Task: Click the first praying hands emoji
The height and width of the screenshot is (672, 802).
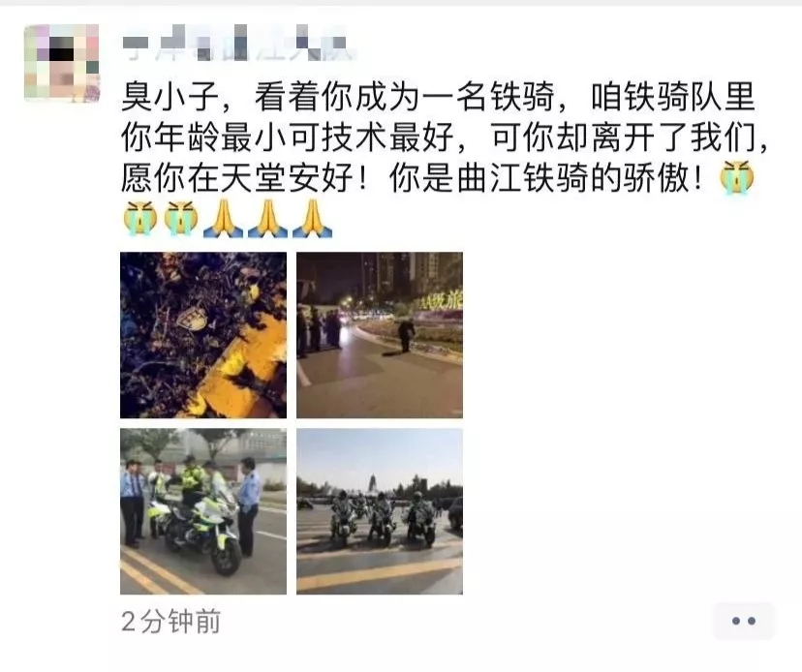Action: pos(224,219)
